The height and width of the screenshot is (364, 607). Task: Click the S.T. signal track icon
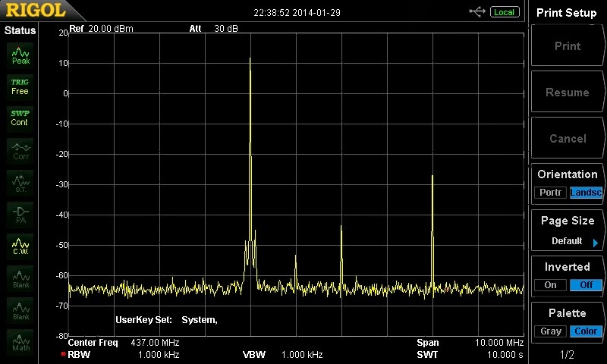point(20,184)
